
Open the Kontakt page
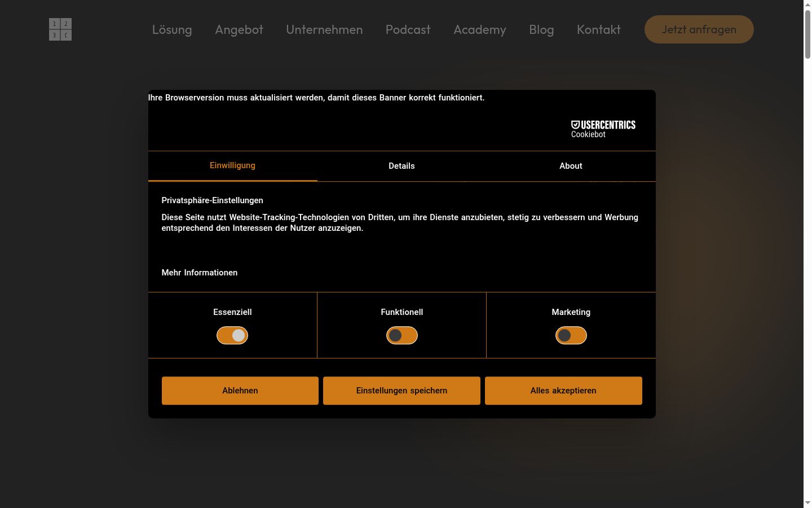pyautogui.click(x=599, y=29)
